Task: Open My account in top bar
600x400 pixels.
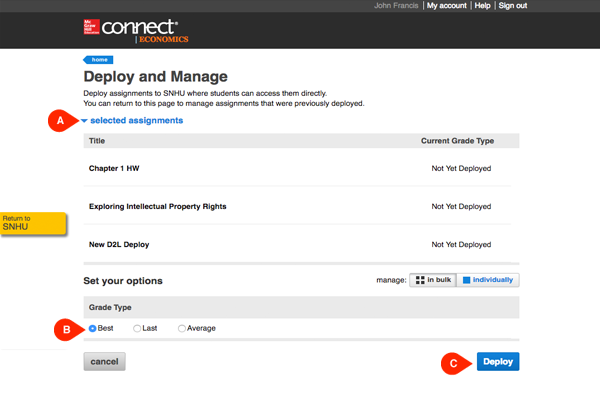Action: (447, 6)
